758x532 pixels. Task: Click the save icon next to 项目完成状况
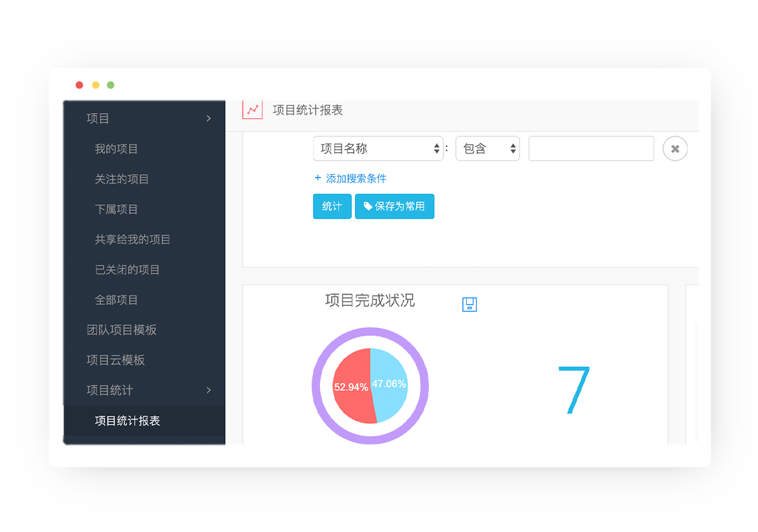[469, 304]
